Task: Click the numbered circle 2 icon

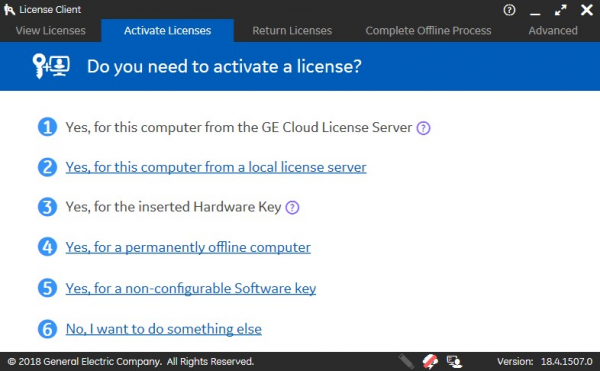Action: 47,167
